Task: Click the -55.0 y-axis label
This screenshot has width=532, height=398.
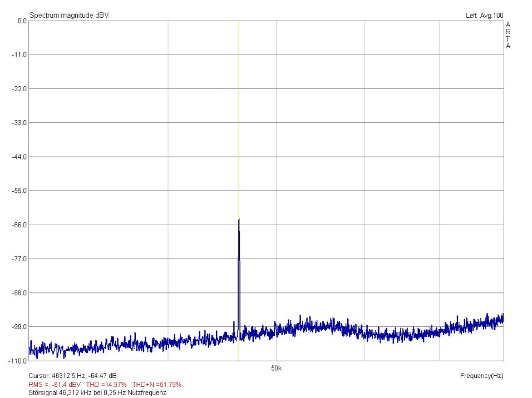Action: pos(21,191)
